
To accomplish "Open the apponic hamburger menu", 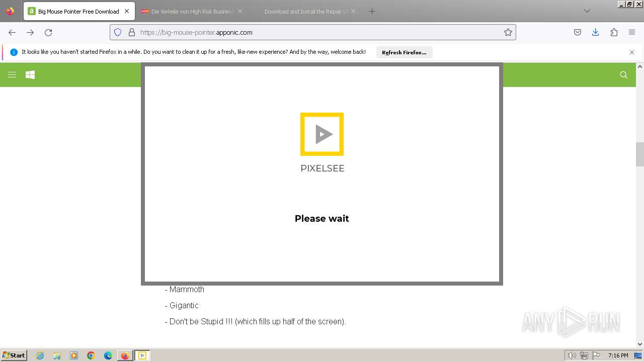I will pyautogui.click(x=12, y=74).
